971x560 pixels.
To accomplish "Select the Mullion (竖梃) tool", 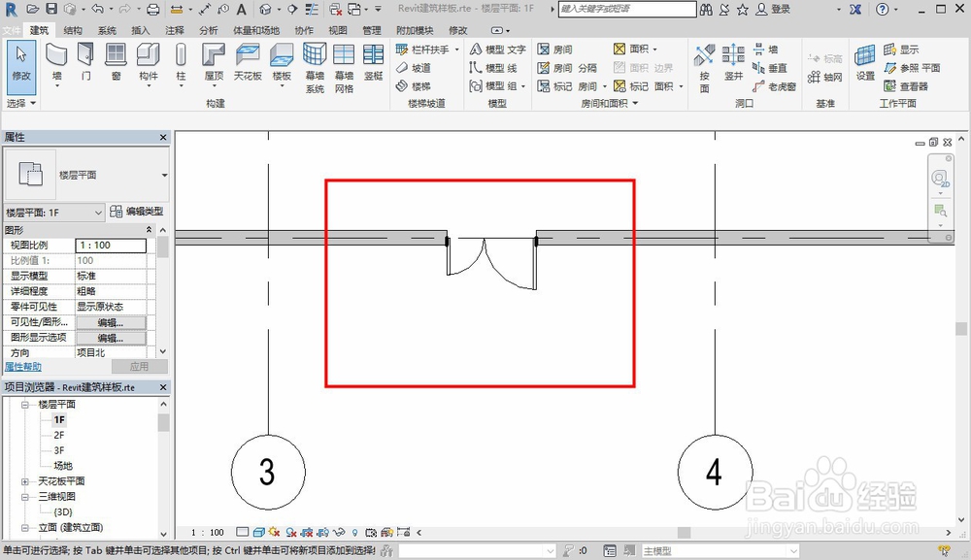I will (374, 62).
